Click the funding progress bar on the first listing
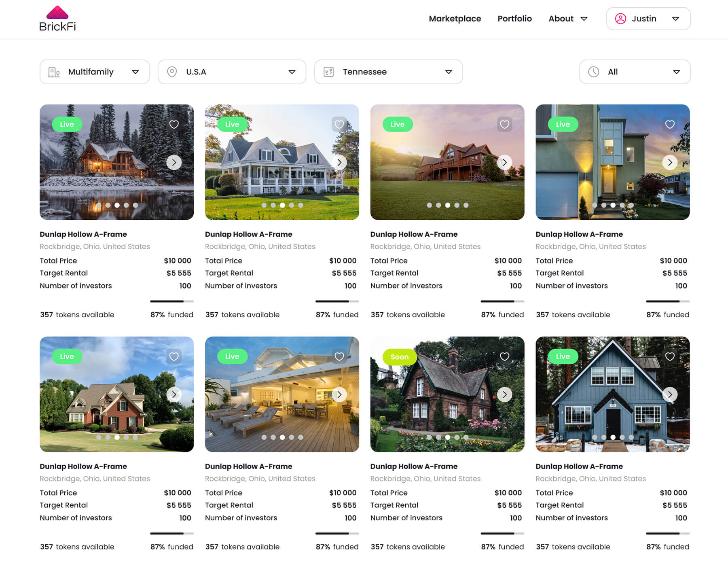The image size is (728, 564). click(171, 301)
